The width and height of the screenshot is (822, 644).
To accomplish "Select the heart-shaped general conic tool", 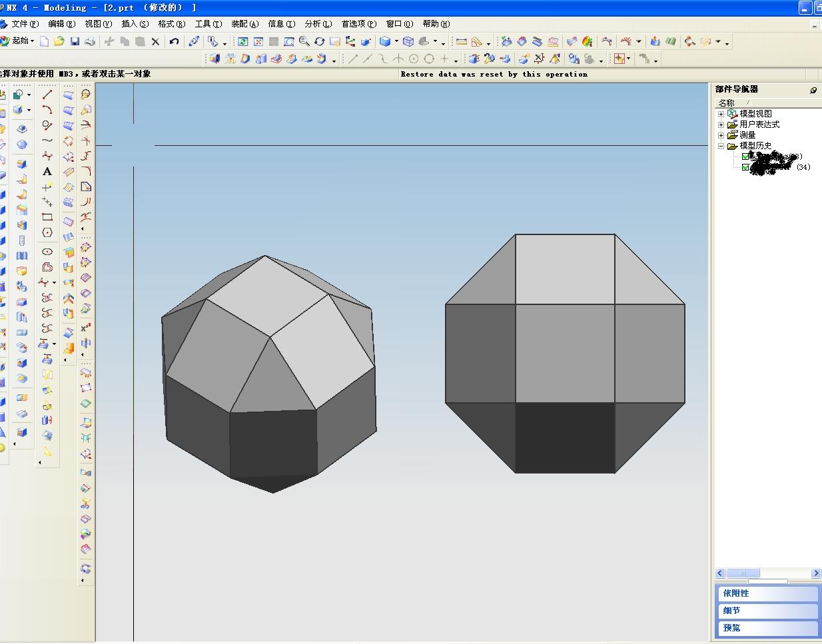I will [x=47, y=267].
